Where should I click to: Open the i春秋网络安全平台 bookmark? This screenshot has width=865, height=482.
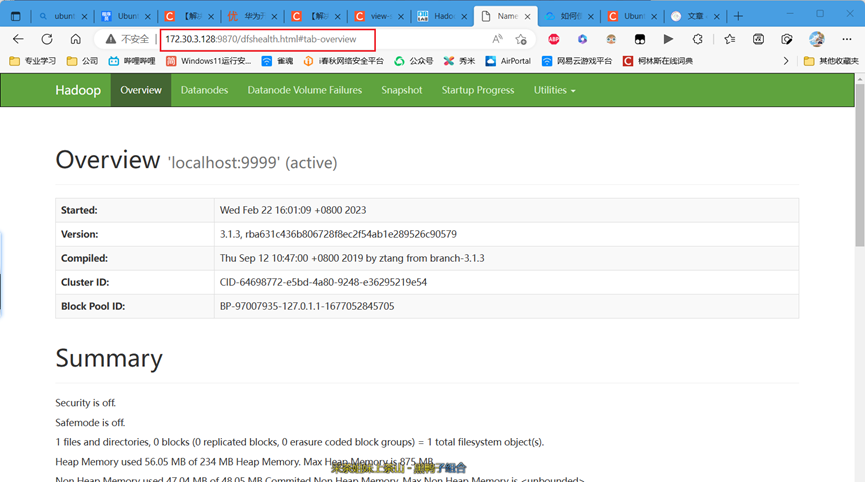tap(344, 61)
